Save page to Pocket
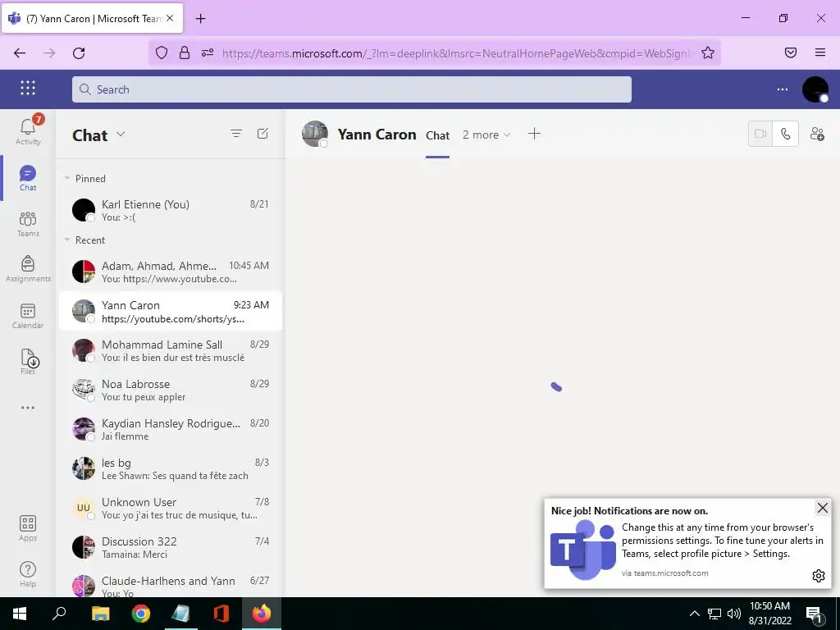840x630 pixels. point(790,52)
